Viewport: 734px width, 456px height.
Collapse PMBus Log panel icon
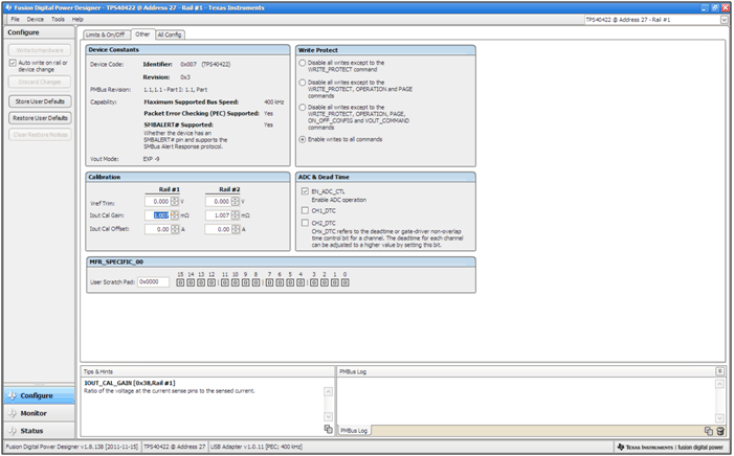coord(720,371)
